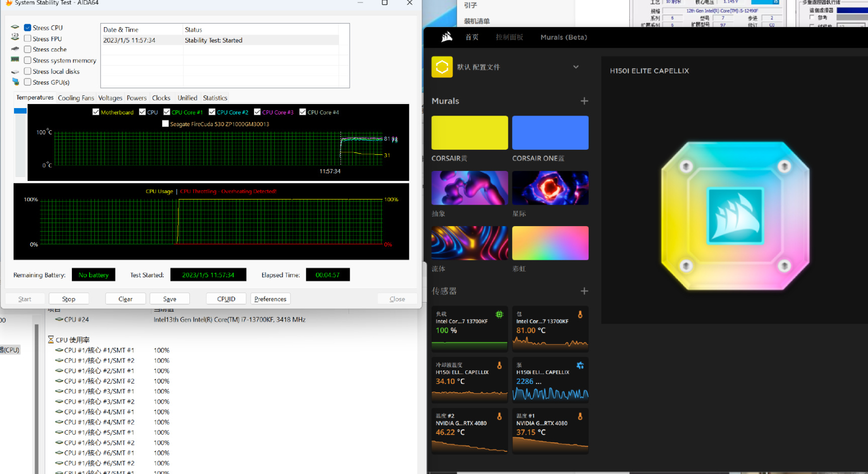Click the icon beside the CPU #24 row
This screenshot has width=868, height=474.
coord(59,320)
